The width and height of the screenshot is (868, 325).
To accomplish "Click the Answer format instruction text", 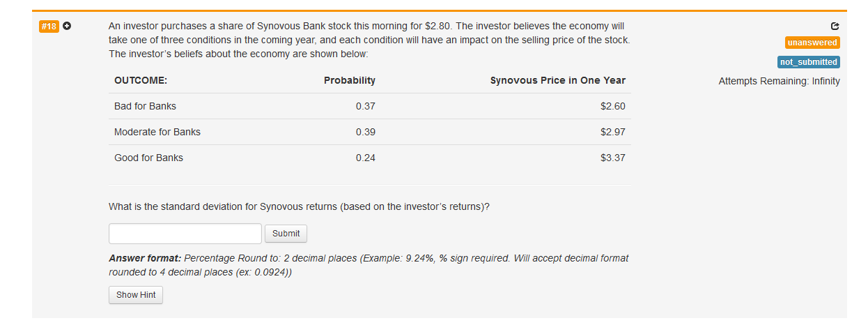I will click(369, 265).
